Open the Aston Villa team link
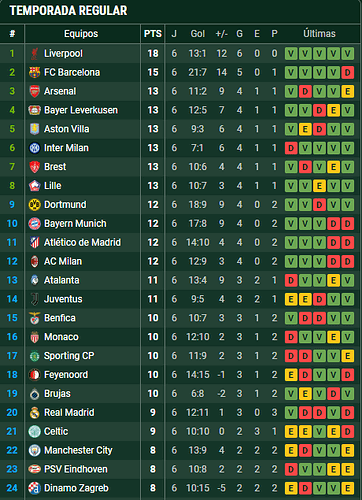Screen dimensions: 362x500 tap(67, 129)
